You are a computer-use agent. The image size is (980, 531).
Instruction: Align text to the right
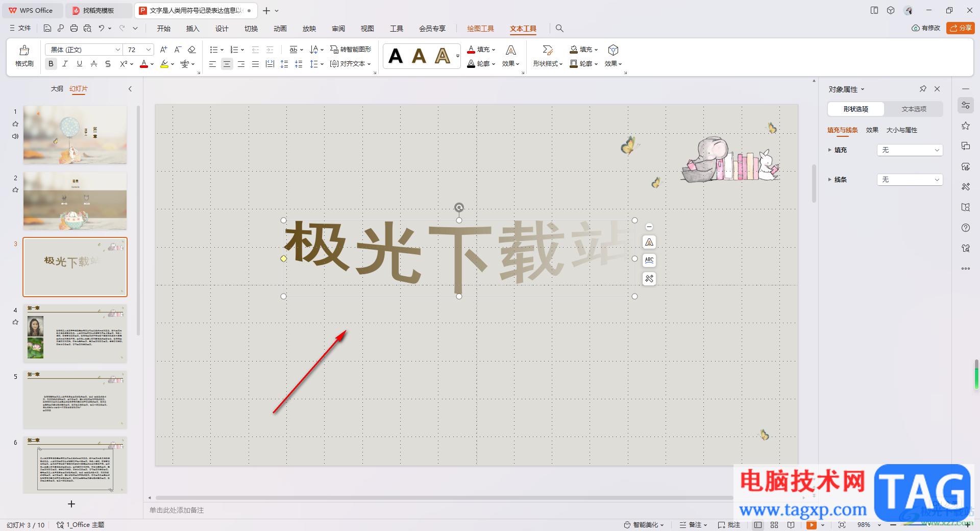coord(241,64)
